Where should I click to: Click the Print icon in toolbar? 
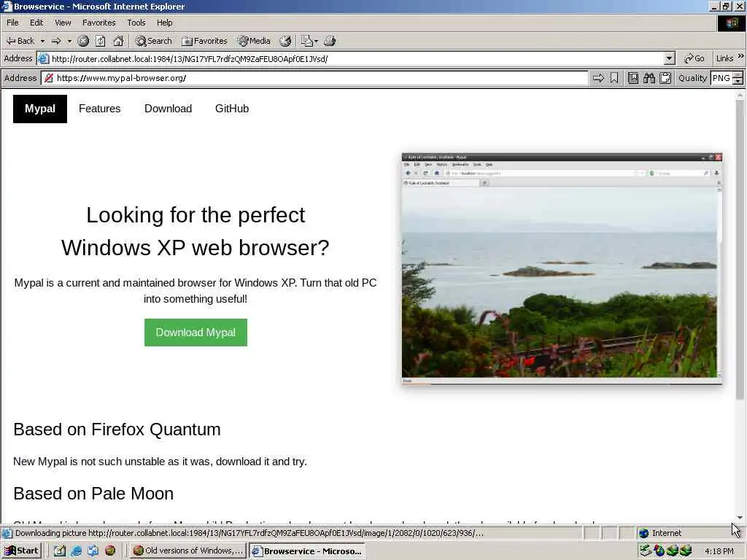[330, 41]
